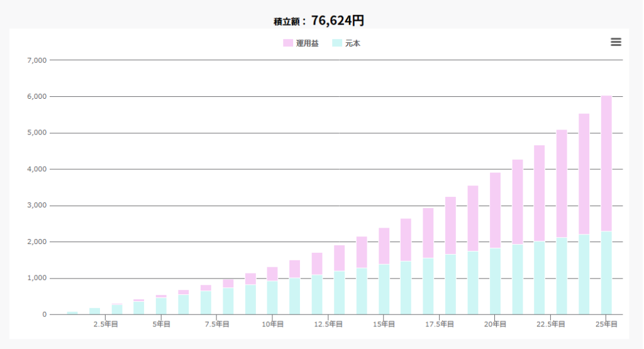
Task: Click the pink 運用益 legend swatch
Action: tap(288, 43)
